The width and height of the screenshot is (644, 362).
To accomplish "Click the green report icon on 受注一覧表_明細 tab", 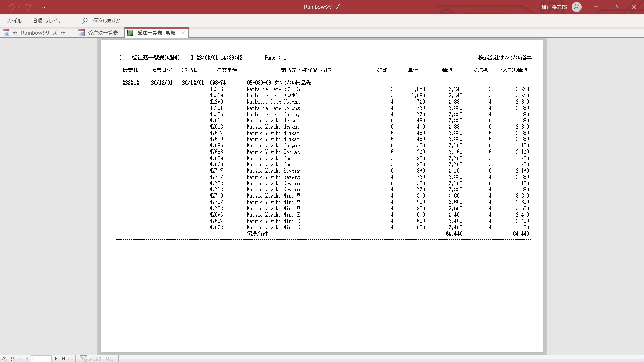I will click(x=130, y=33).
